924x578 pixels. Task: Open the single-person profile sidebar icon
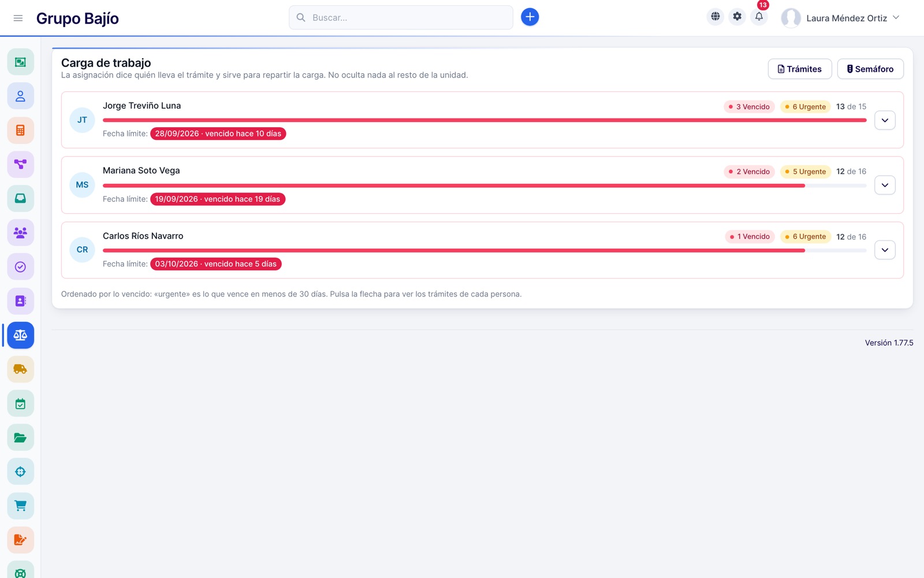click(20, 96)
